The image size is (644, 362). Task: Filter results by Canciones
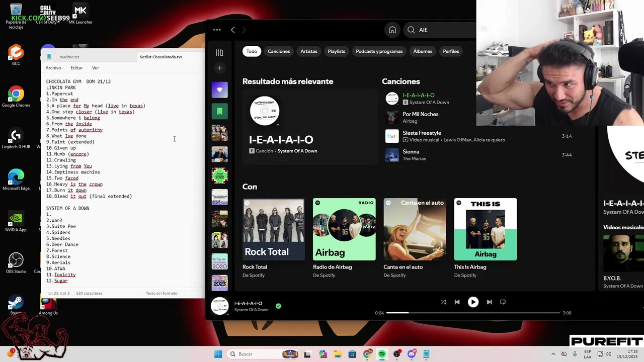(x=279, y=51)
